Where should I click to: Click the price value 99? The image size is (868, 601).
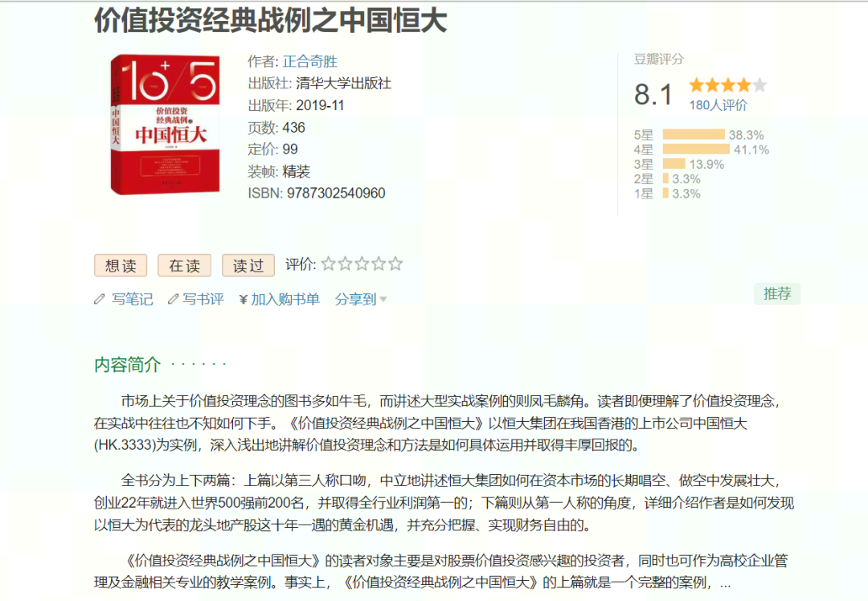coord(290,149)
